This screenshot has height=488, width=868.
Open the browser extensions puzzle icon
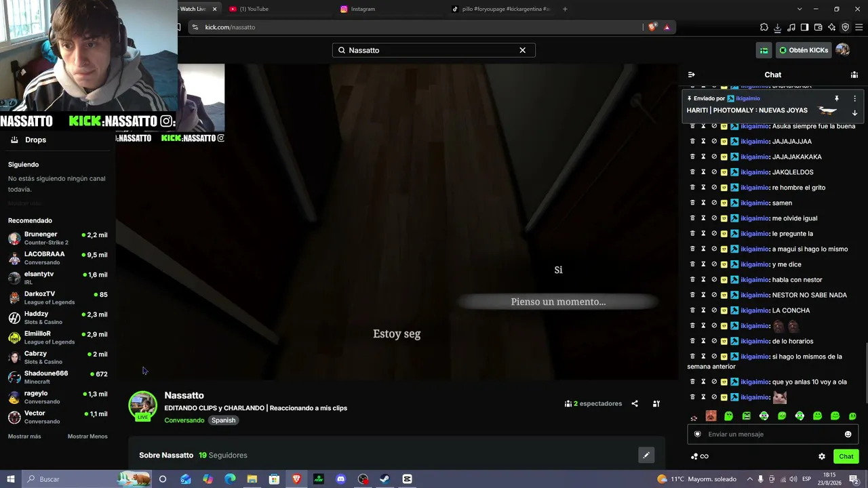click(764, 27)
